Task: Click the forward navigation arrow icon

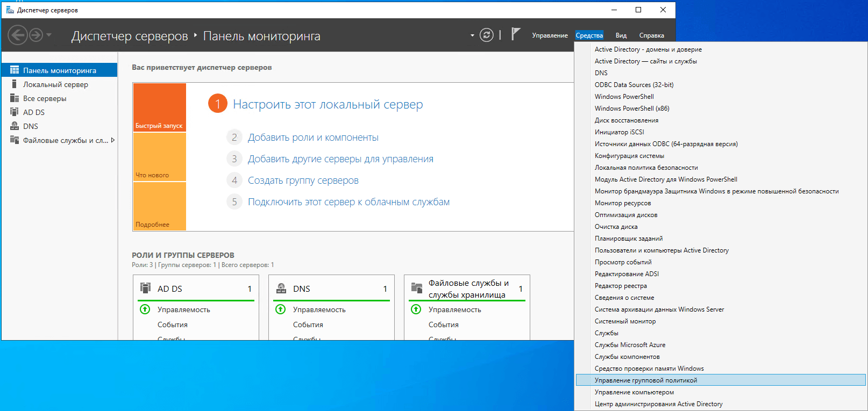Action: pos(36,35)
